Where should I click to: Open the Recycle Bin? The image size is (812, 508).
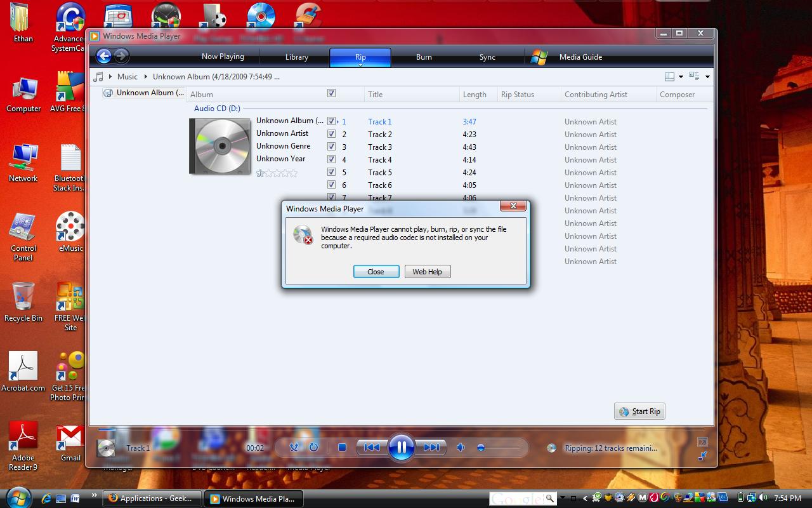click(x=23, y=302)
